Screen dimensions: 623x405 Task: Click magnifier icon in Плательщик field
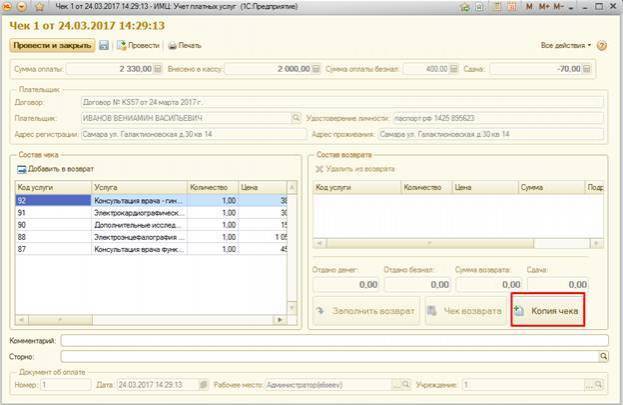point(296,117)
